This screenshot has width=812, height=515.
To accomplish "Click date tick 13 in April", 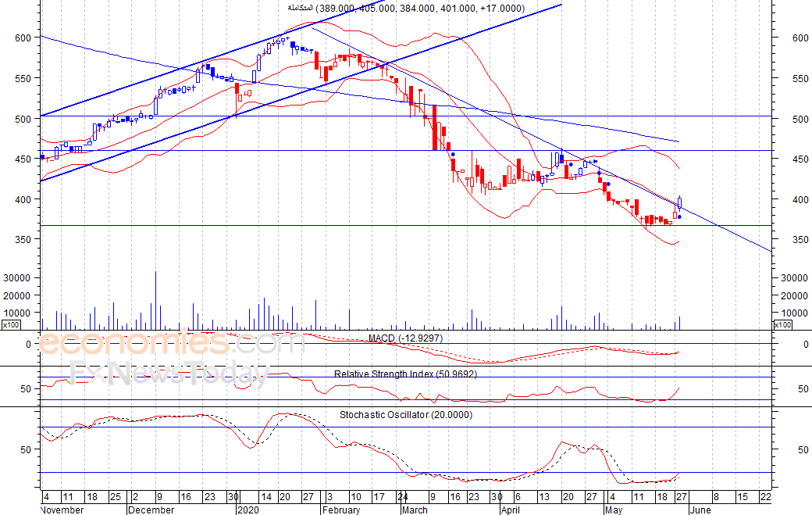I will (x=544, y=497).
